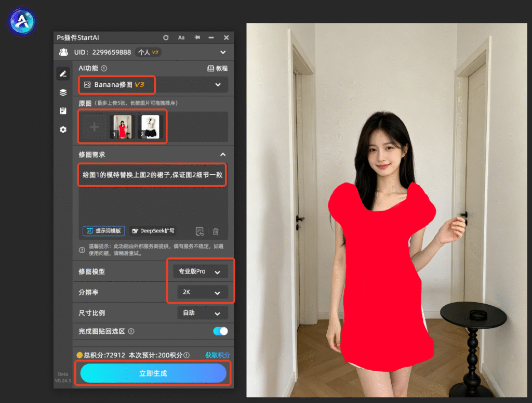Image resolution: width=532 pixels, height=403 pixels.
Task: Pin the StartAI plugin panel
Action: tap(197, 37)
